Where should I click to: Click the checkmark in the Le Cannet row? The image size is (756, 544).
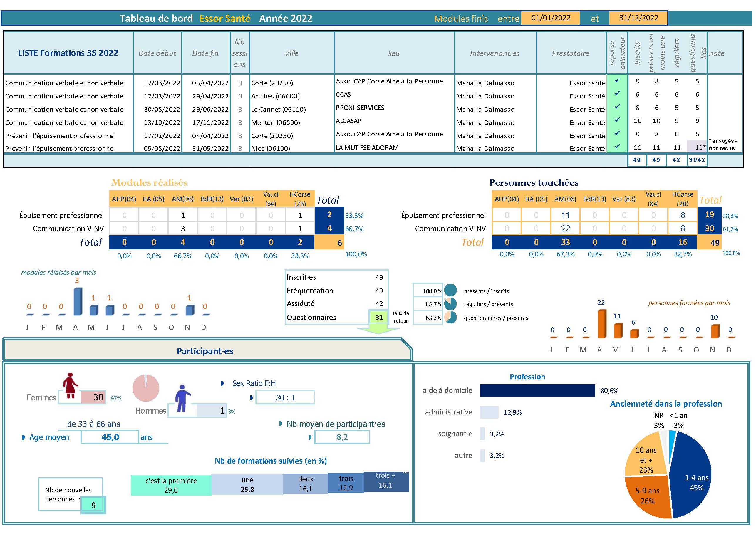coord(617,107)
